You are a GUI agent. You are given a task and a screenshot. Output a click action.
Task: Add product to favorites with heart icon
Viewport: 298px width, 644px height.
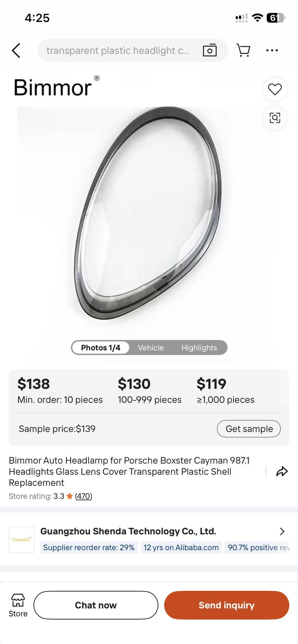(x=275, y=89)
